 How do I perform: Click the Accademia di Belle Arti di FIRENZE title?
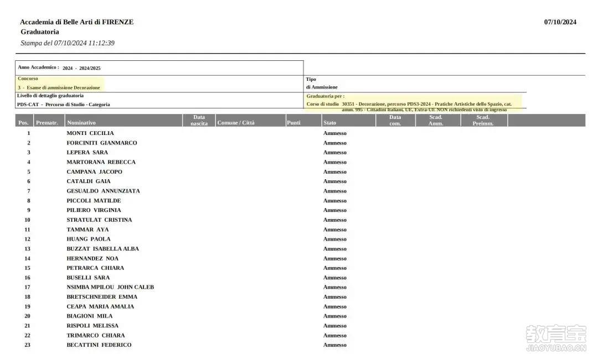click(76, 22)
